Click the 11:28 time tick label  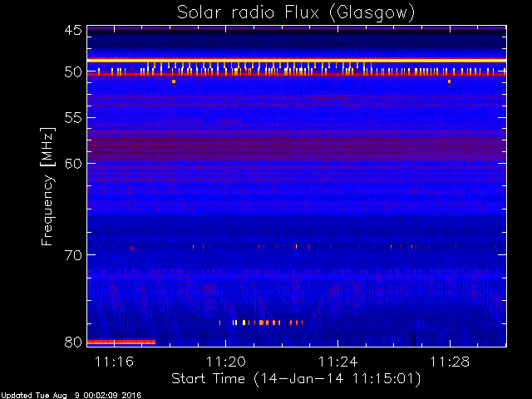point(450,362)
